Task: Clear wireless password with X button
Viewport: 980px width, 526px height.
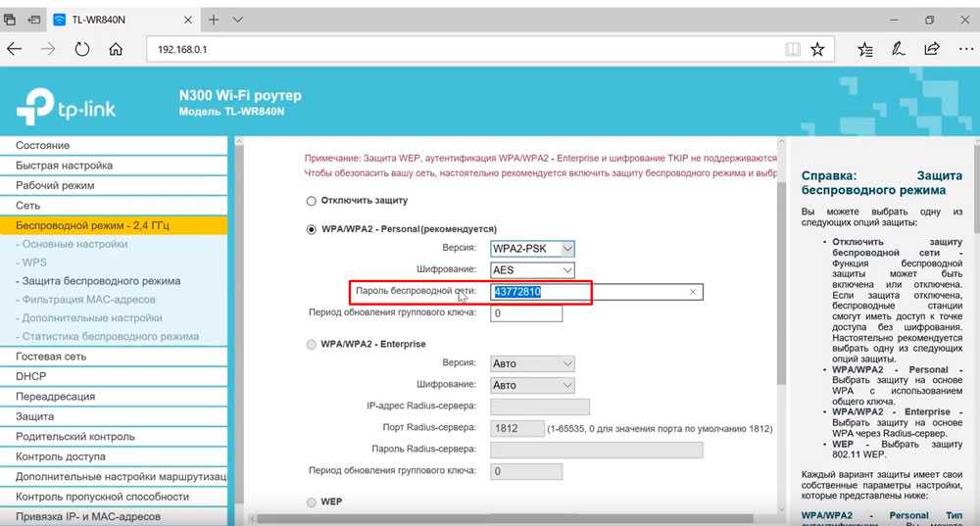Action: tap(693, 292)
